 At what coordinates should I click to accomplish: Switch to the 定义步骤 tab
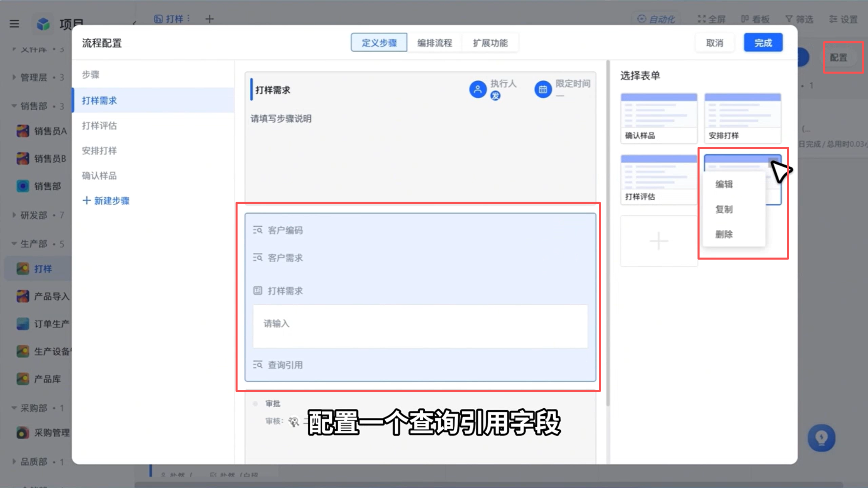[379, 43]
